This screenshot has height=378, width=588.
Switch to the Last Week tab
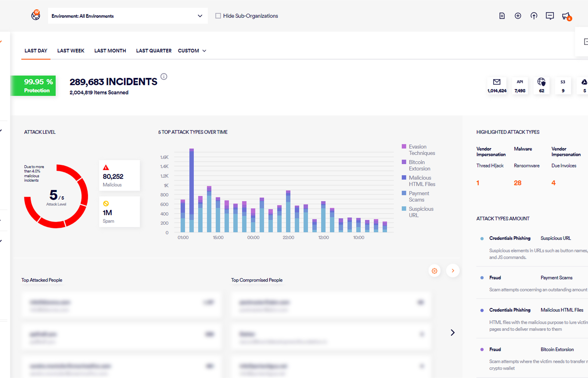71,51
